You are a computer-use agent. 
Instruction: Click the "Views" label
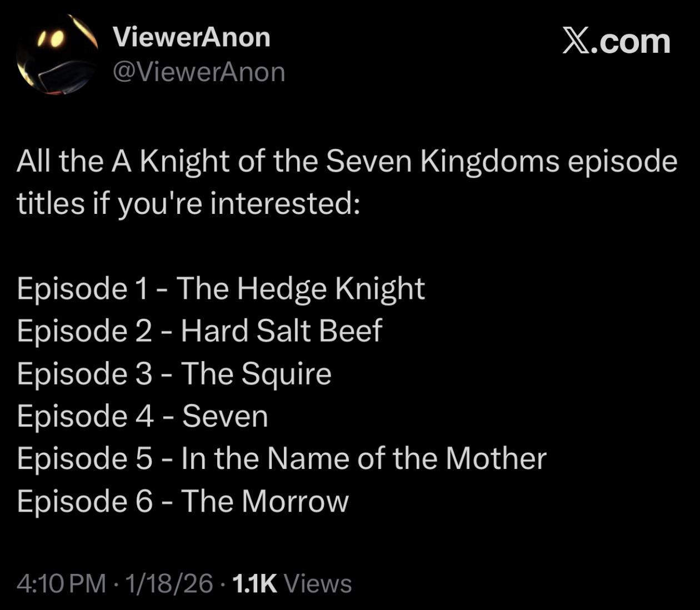318,583
